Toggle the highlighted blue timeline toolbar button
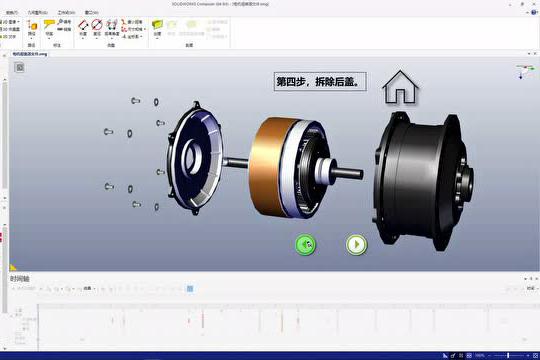 [x=190, y=289]
